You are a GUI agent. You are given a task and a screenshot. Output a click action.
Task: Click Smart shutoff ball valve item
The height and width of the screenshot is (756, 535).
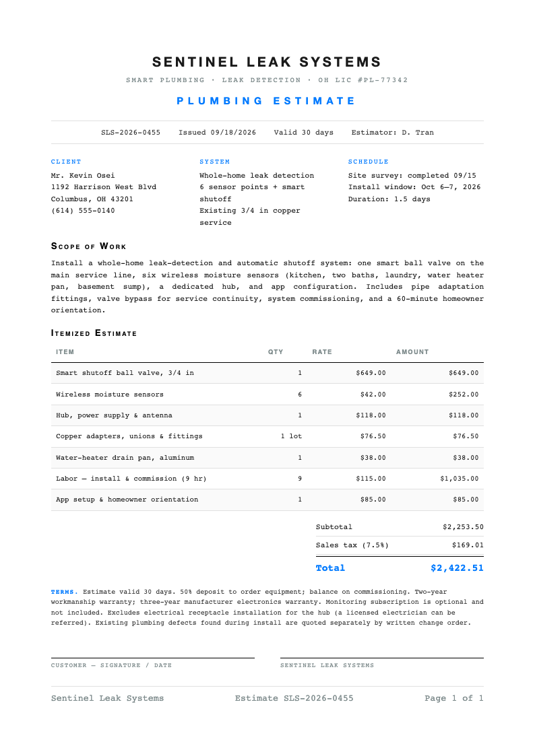(125, 373)
